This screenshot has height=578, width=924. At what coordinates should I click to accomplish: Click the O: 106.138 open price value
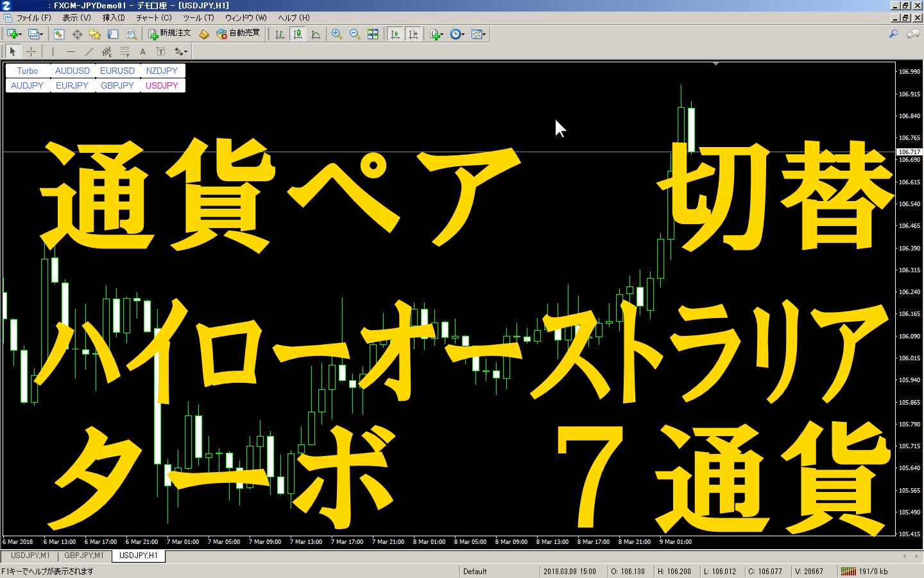pos(628,571)
